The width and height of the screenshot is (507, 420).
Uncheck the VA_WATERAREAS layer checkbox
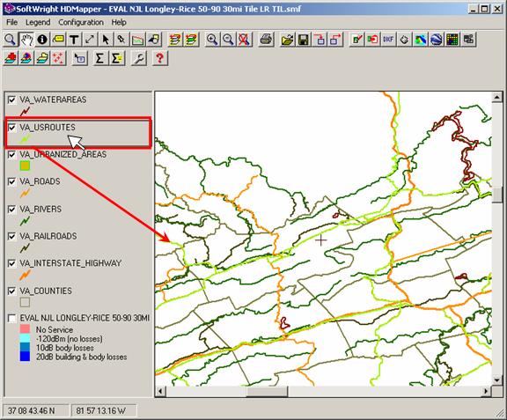pyautogui.click(x=11, y=100)
